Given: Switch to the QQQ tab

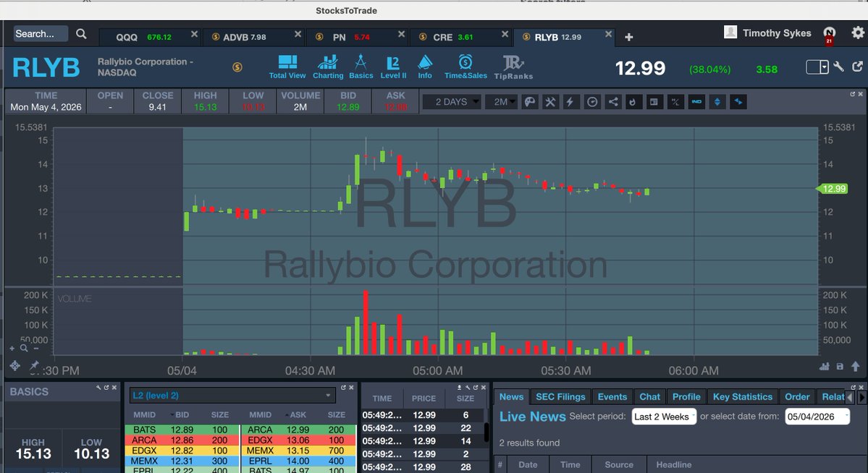Looking at the screenshot, I should point(149,37).
